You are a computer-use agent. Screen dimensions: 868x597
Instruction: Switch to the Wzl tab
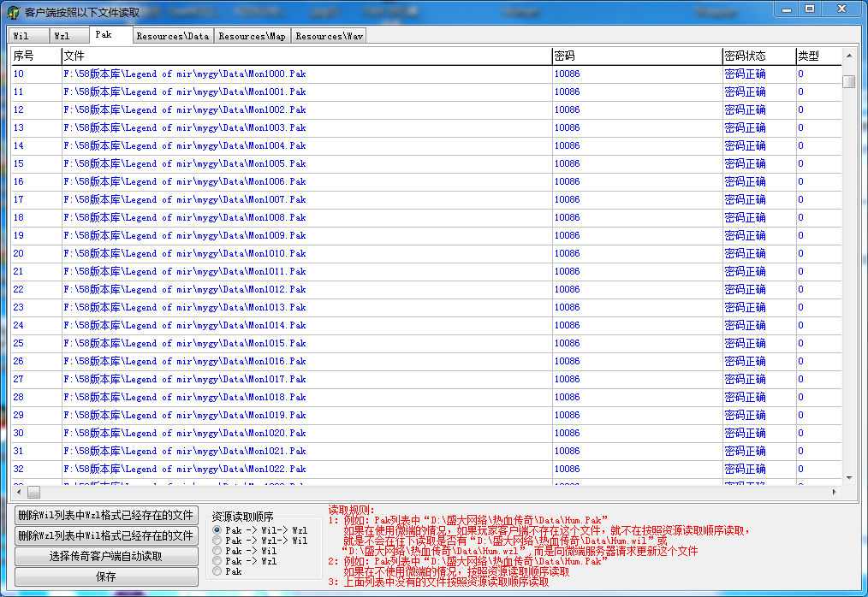pyautogui.click(x=62, y=36)
